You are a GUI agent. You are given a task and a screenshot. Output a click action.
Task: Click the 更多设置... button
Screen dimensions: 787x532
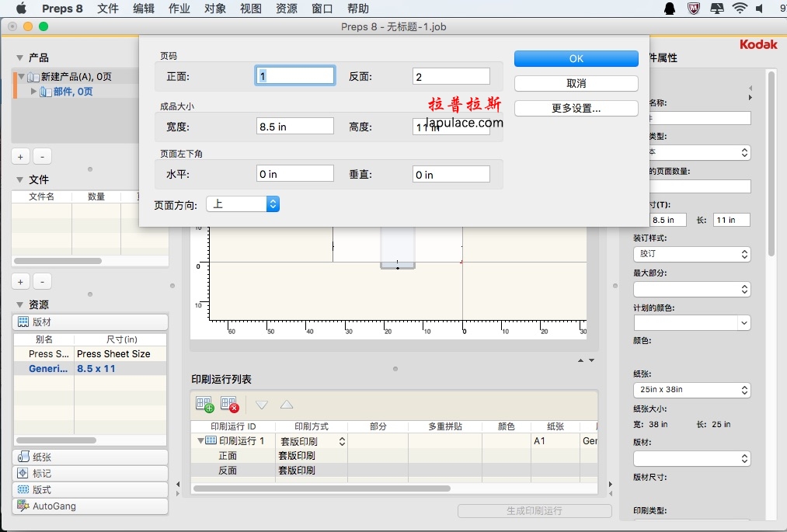[x=576, y=109]
